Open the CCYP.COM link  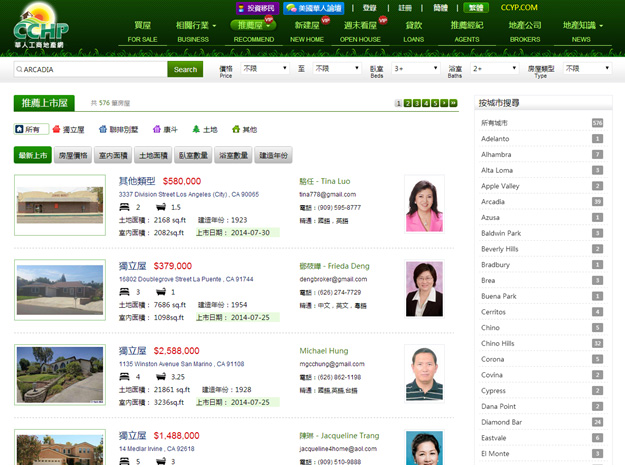519,8
